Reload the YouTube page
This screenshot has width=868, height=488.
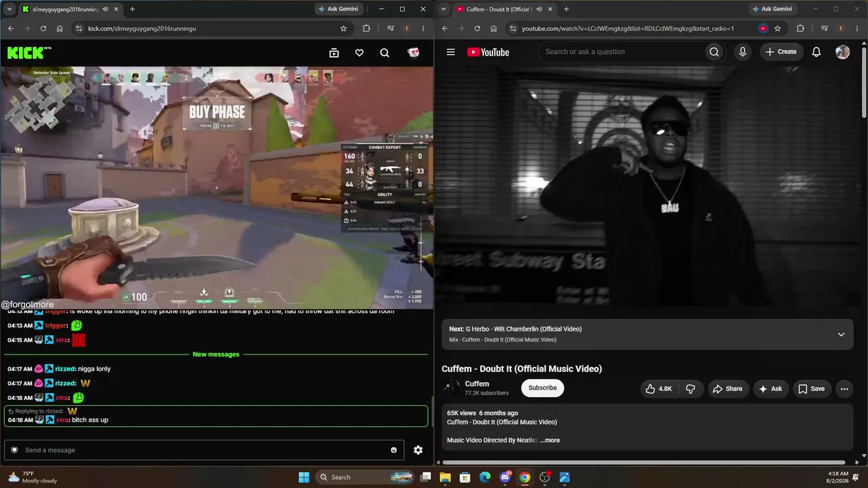click(477, 28)
